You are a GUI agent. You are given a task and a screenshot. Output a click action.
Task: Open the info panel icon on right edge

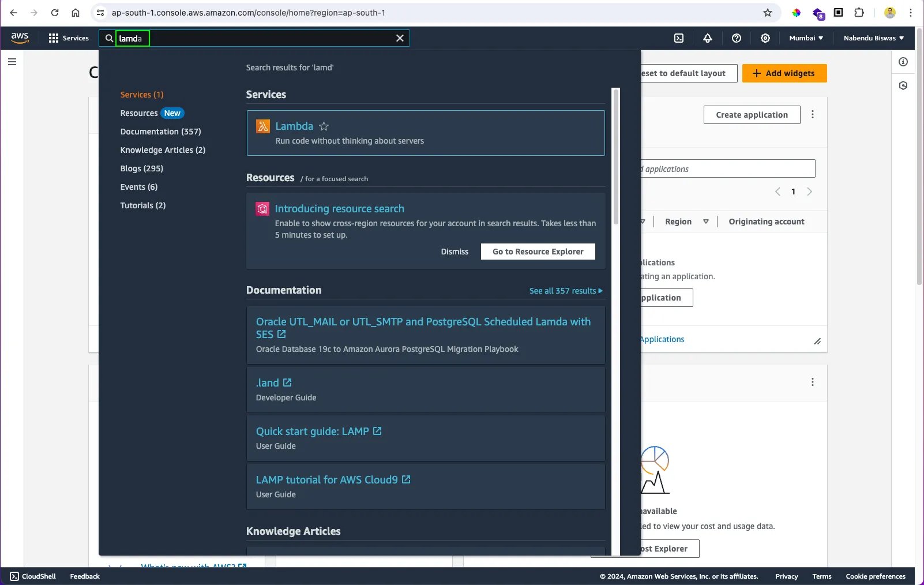pos(903,62)
